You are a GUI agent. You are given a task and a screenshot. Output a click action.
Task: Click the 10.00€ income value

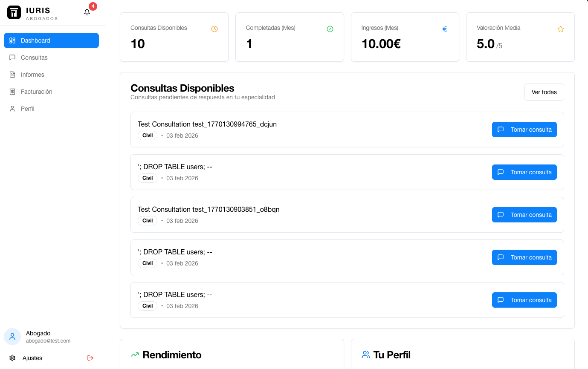[x=381, y=44]
